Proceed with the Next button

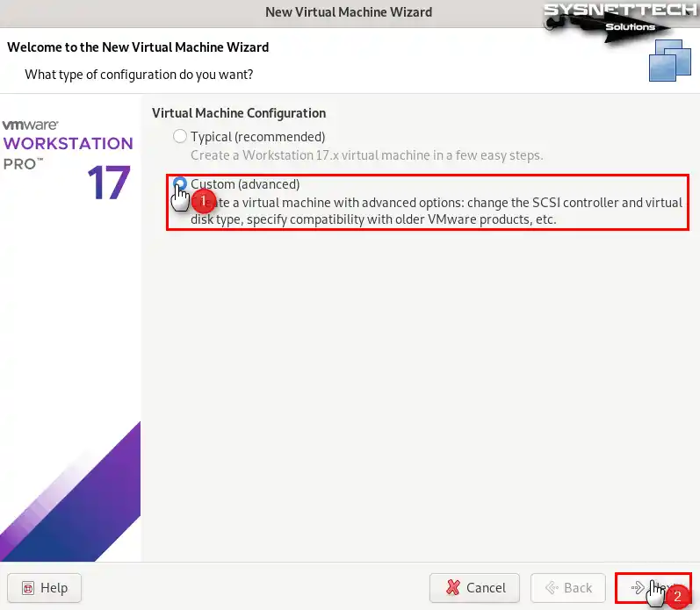(x=653, y=588)
